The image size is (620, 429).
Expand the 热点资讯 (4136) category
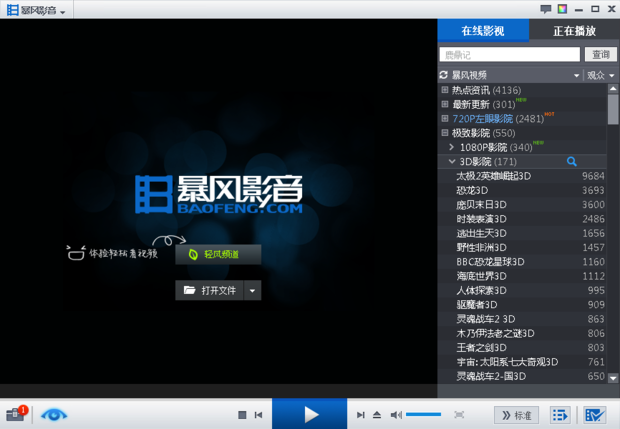[x=445, y=90]
